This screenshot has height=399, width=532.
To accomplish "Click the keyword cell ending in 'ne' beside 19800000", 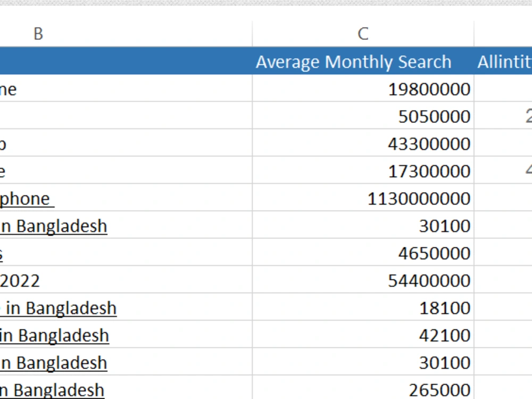I will (x=126, y=89).
